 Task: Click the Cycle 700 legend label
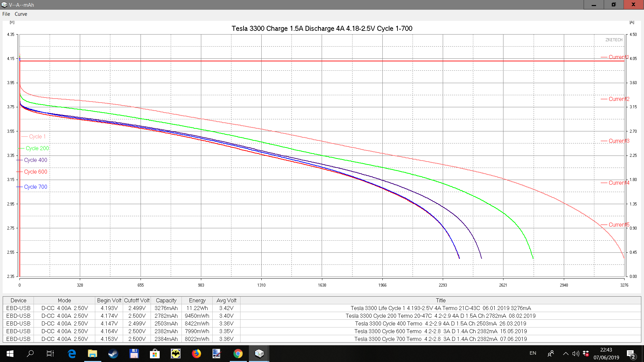point(36,187)
